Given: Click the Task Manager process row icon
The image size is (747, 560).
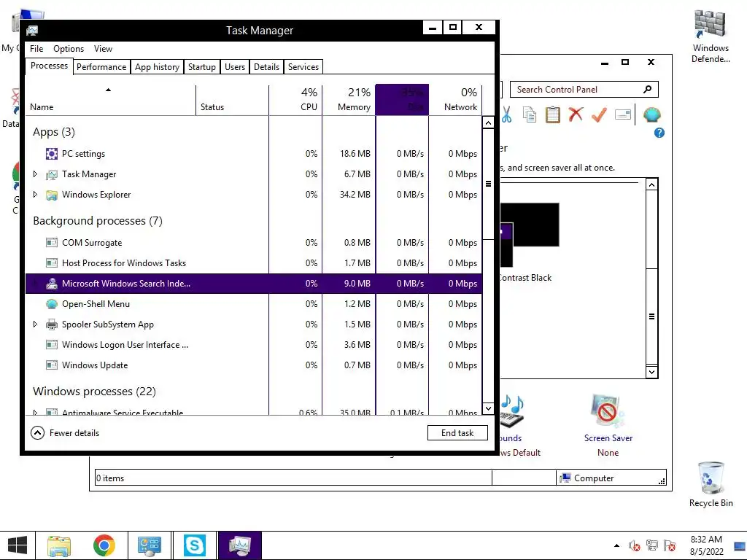Looking at the screenshot, I should (x=52, y=174).
